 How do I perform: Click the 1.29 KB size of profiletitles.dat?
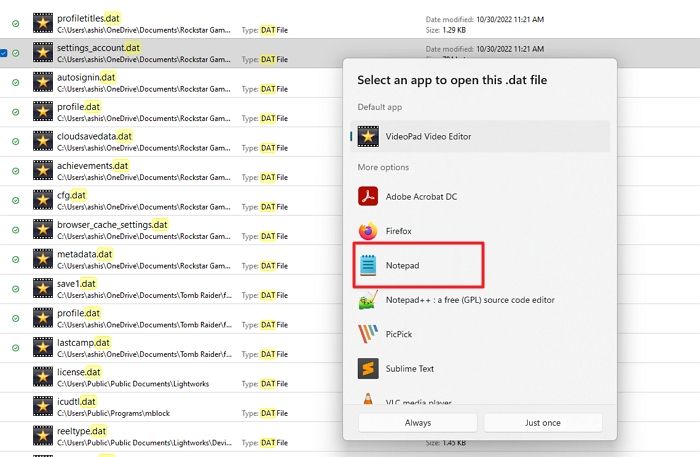click(x=454, y=30)
